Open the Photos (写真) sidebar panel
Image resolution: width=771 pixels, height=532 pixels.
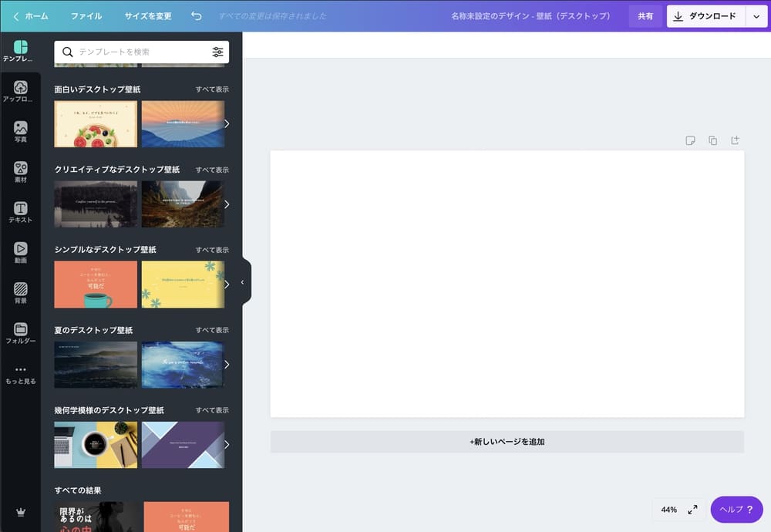(20, 132)
